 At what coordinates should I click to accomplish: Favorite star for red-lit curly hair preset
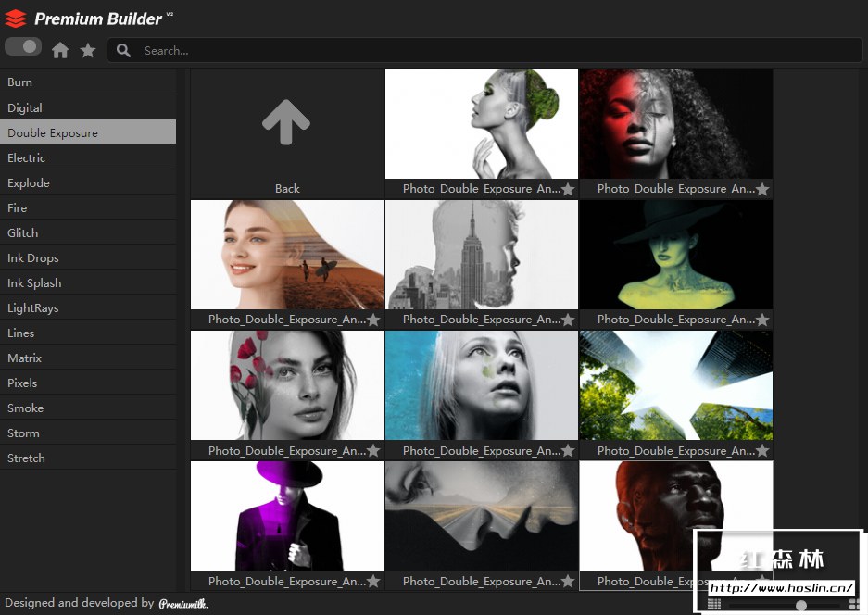(762, 189)
